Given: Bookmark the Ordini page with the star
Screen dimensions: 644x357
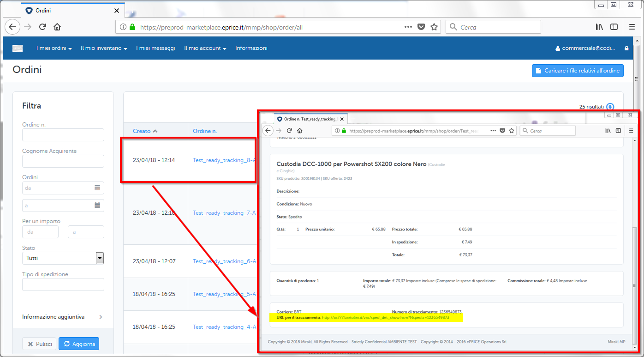Looking at the screenshot, I should (434, 27).
